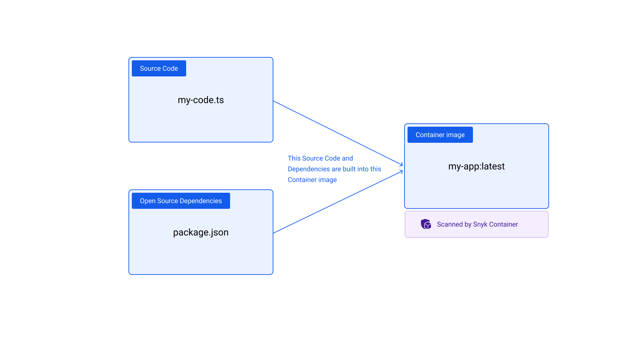Click the Scanned by Snyk Container link text
644x362 pixels.
coord(477,224)
